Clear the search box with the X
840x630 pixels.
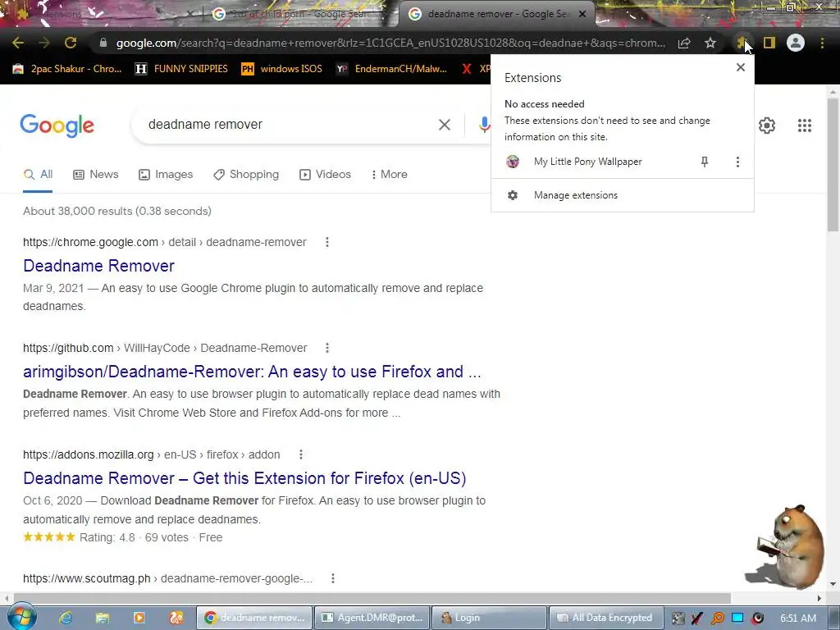(x=444, y=125)
